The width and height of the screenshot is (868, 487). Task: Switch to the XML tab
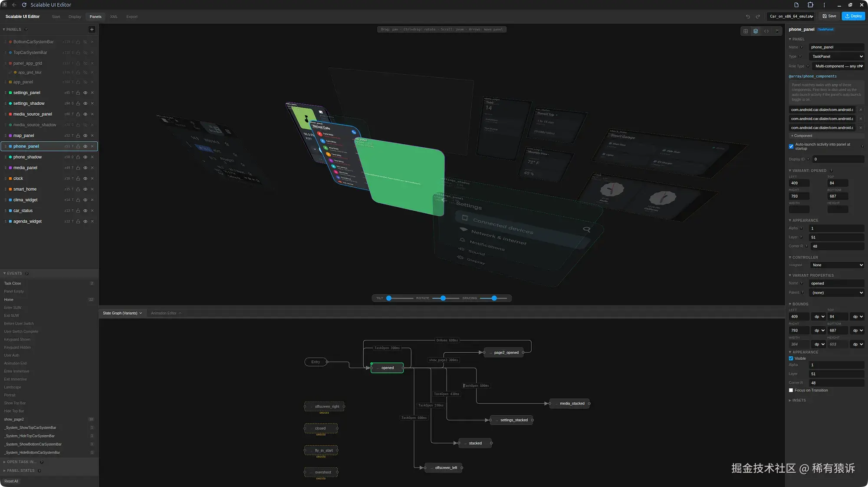(114, 17)
